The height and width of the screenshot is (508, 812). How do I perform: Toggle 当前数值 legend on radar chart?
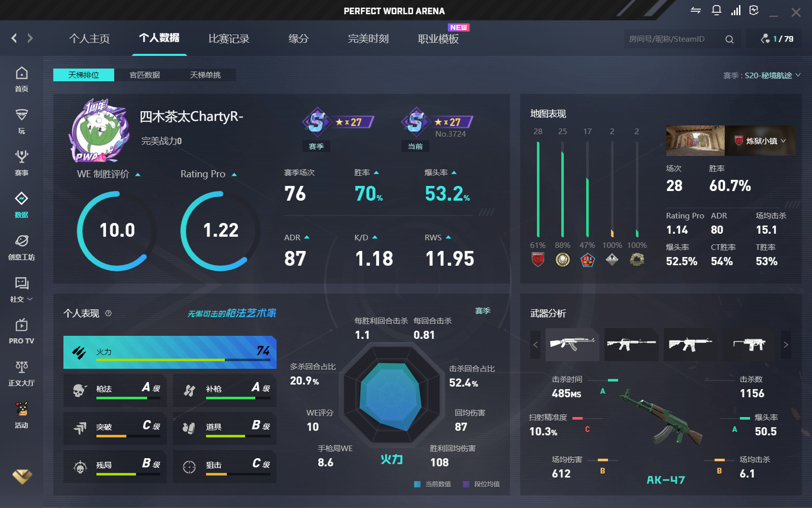tap(432, 484)
